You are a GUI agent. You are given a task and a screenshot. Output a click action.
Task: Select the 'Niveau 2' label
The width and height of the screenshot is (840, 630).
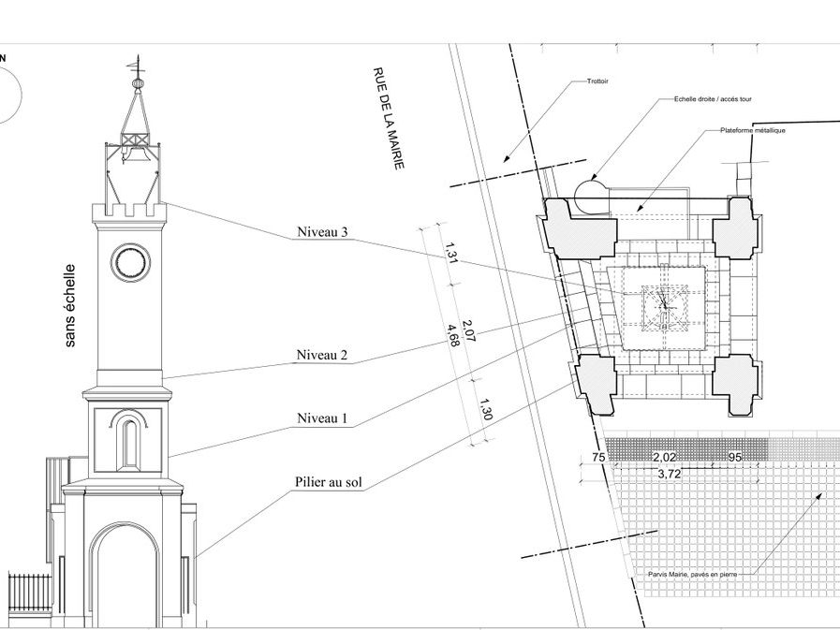coord(323,356)
